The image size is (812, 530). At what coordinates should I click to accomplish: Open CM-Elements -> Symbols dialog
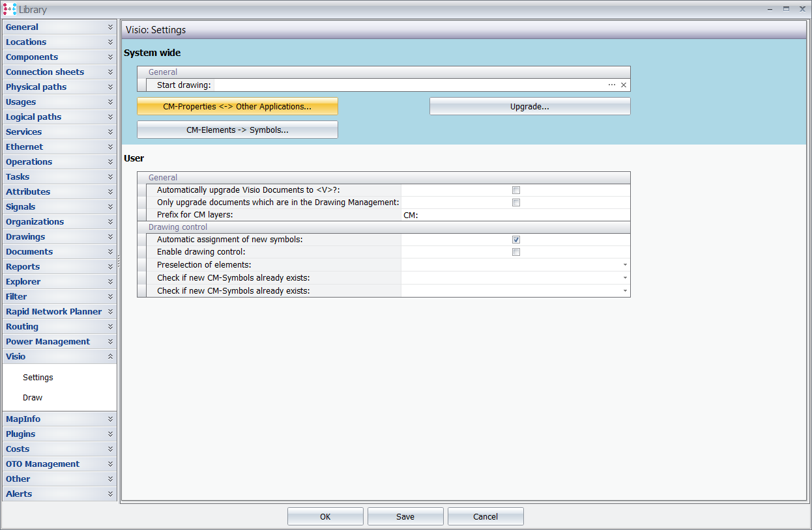(x=237, y=130)
